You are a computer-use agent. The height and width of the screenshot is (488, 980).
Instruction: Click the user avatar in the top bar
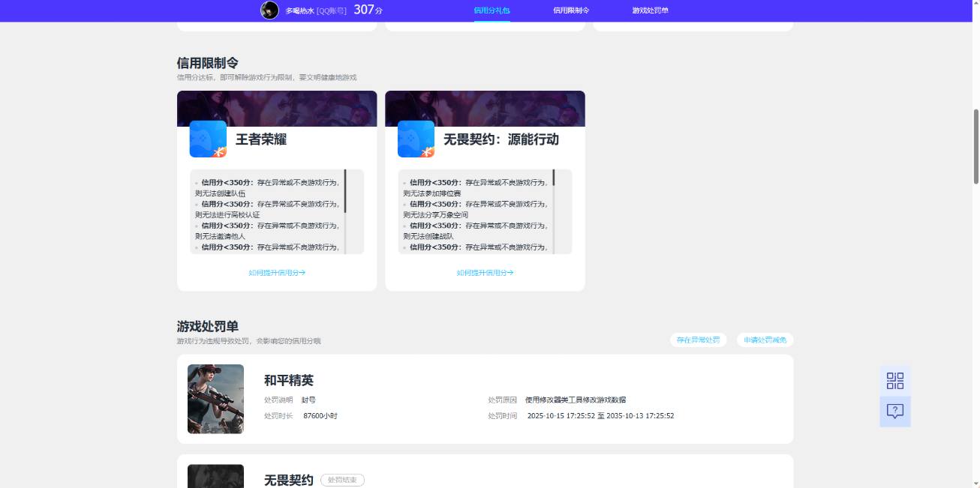click(269, 10)
